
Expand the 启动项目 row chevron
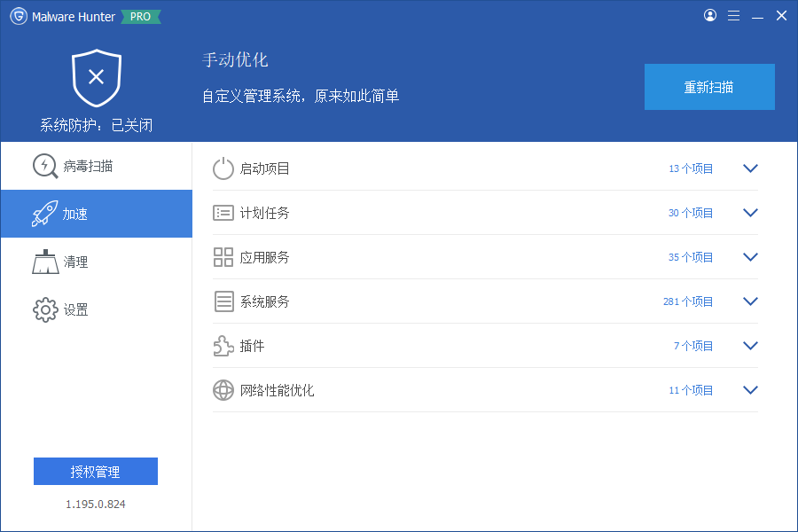pyautogui.click(x=750, y=168)
